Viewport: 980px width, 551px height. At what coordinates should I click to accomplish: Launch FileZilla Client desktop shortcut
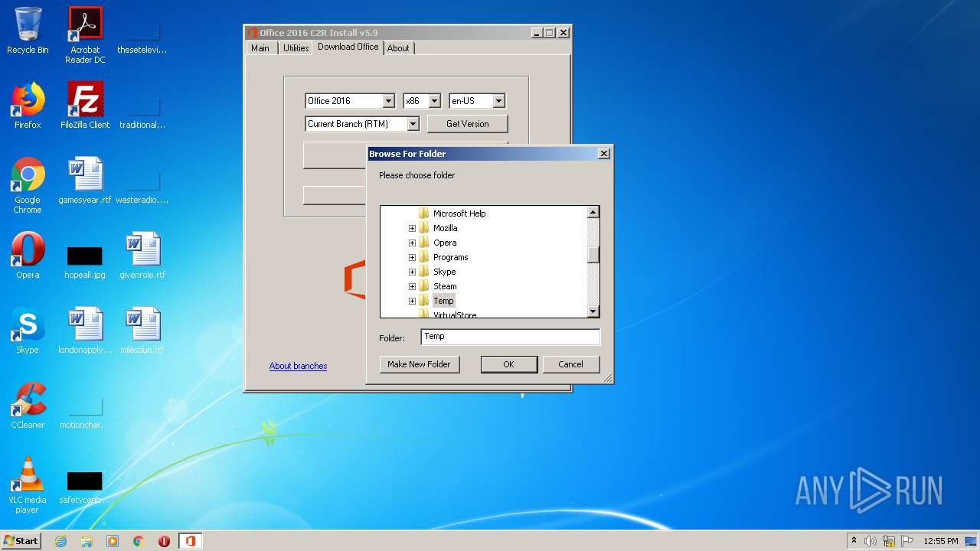pyautogui.click(x=85, y=106)
